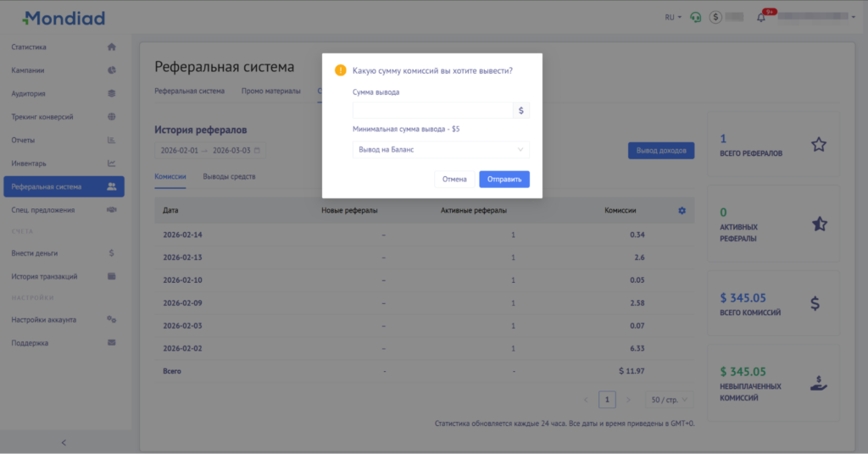Click the envelope icon next to Поддержка
The height and width of the screenshot is (454, 868).
[x=111, y=343]
